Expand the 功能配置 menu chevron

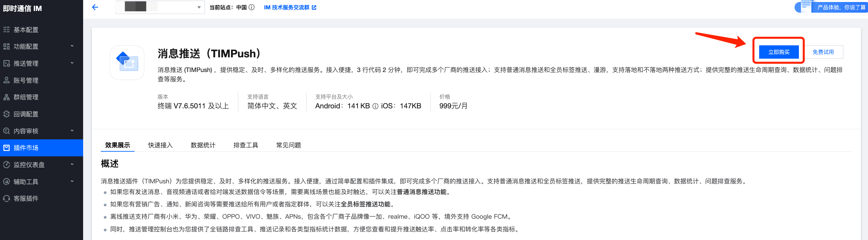[x=72, y=46]
